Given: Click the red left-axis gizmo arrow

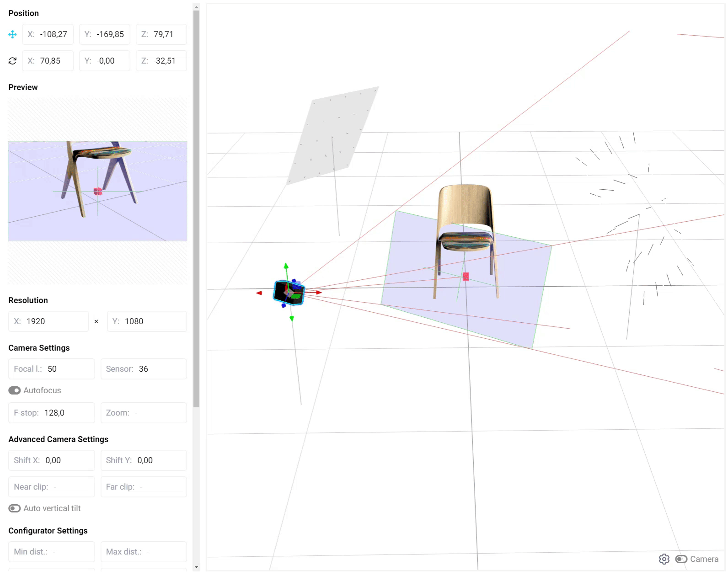Looking at the screenshot, I should (259, 293).
